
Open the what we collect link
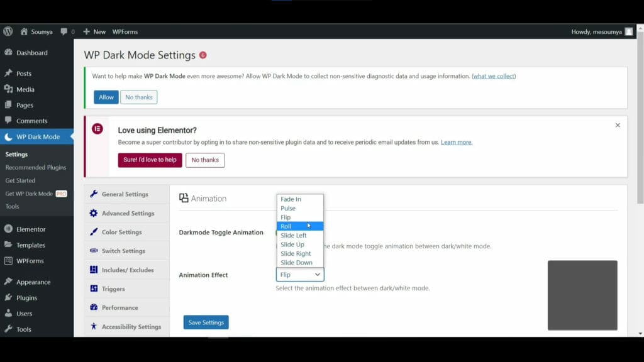(494, 76)
